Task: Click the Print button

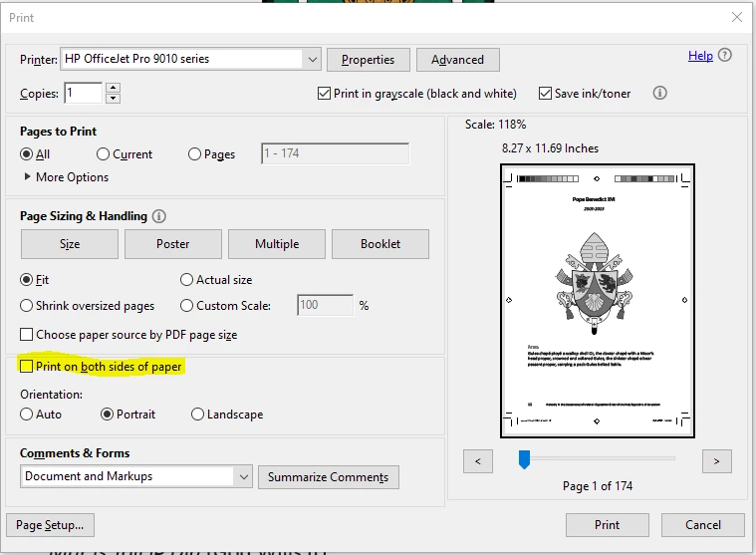Action: coord(607,525)
